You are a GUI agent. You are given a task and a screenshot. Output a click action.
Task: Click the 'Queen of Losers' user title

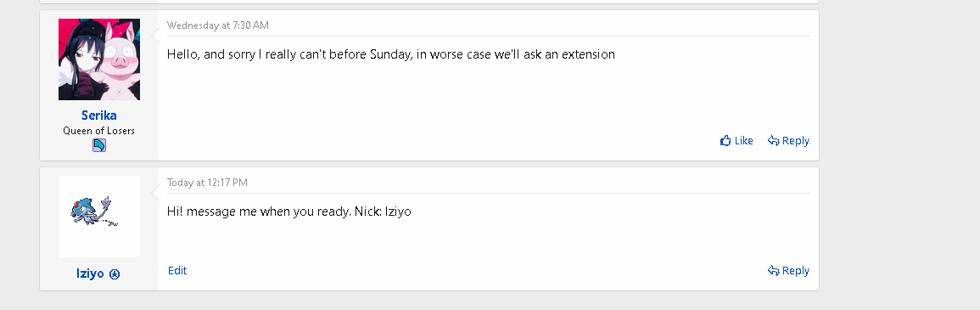click(x=98, y=131)
